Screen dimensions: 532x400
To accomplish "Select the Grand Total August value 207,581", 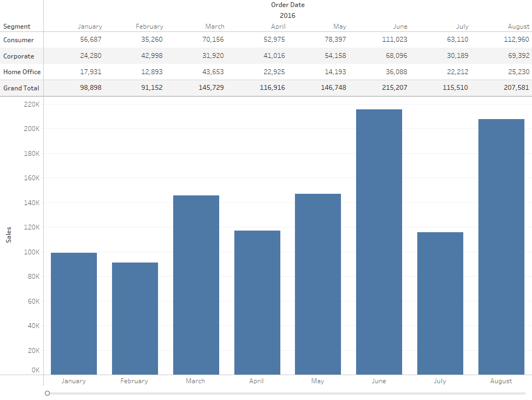I will 516,88.
